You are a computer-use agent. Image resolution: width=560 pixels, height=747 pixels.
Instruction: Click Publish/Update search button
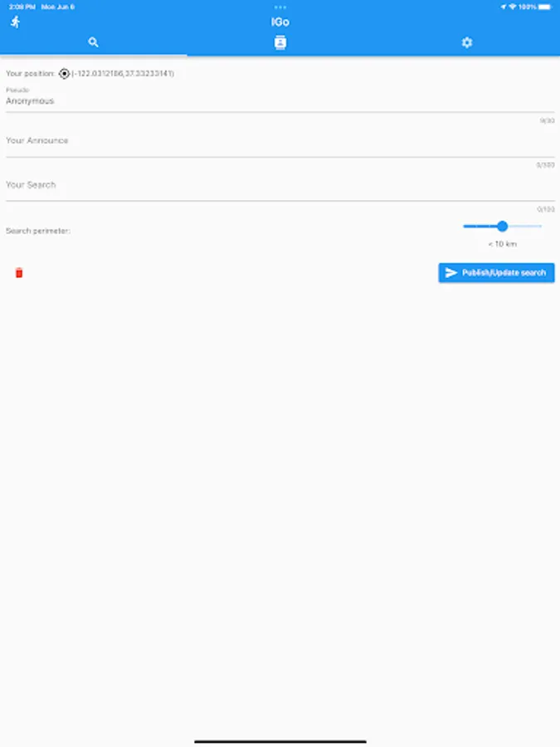pyautogui.click(x=496, y=272)
